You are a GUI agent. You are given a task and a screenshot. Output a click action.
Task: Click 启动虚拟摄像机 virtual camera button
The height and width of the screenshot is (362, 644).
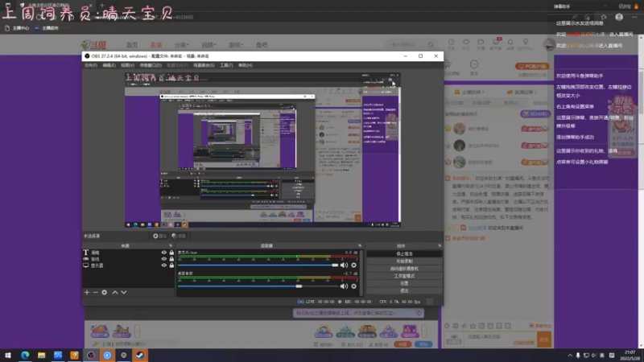pyautogui.click(x=404, y=269)
